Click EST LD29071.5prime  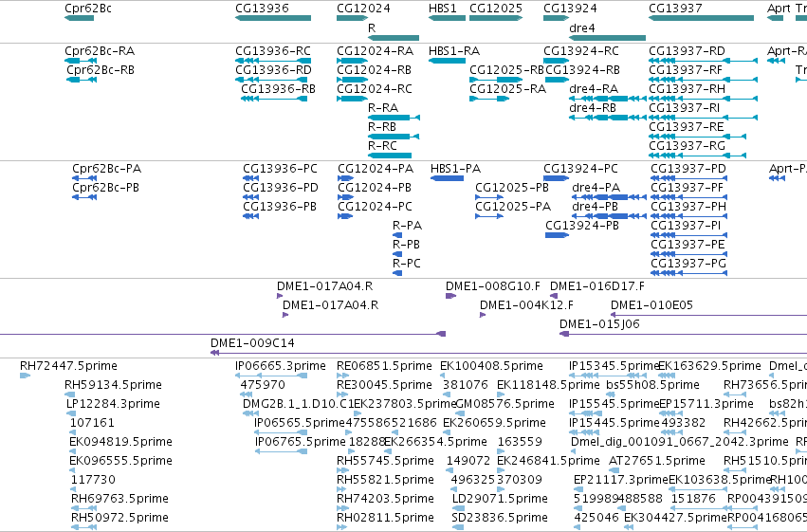(500, 499)
